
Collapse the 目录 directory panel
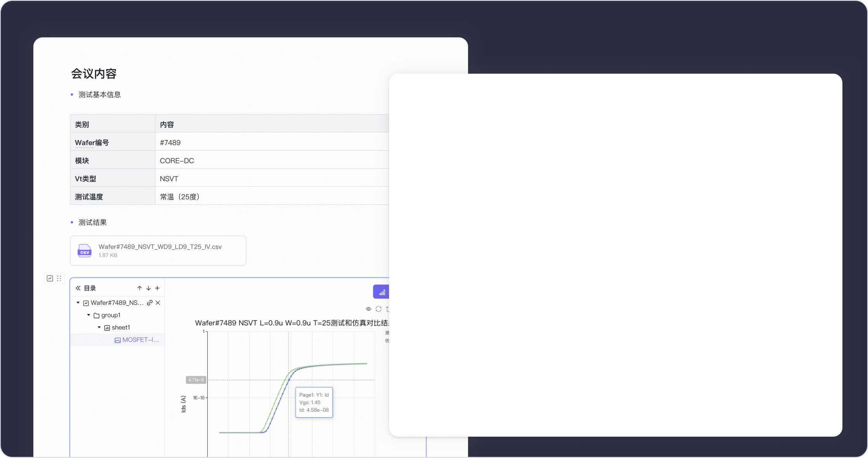(x=78, y=288)
